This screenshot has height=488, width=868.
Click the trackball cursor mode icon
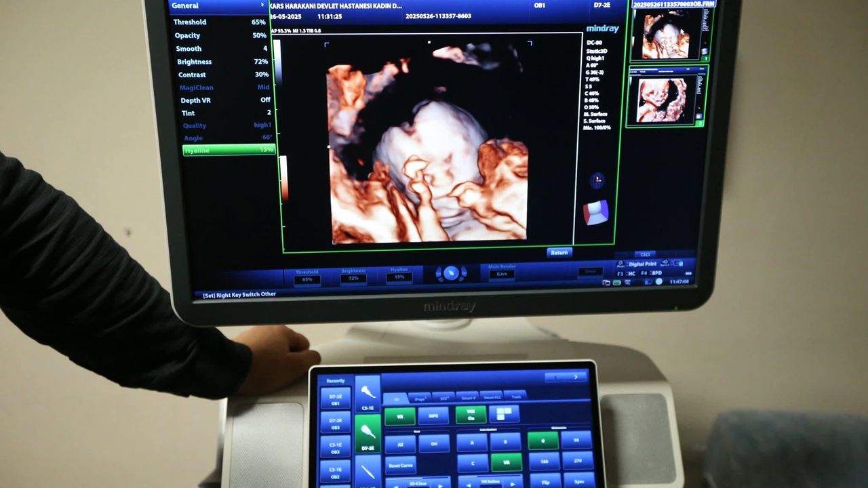click(451, 274)
